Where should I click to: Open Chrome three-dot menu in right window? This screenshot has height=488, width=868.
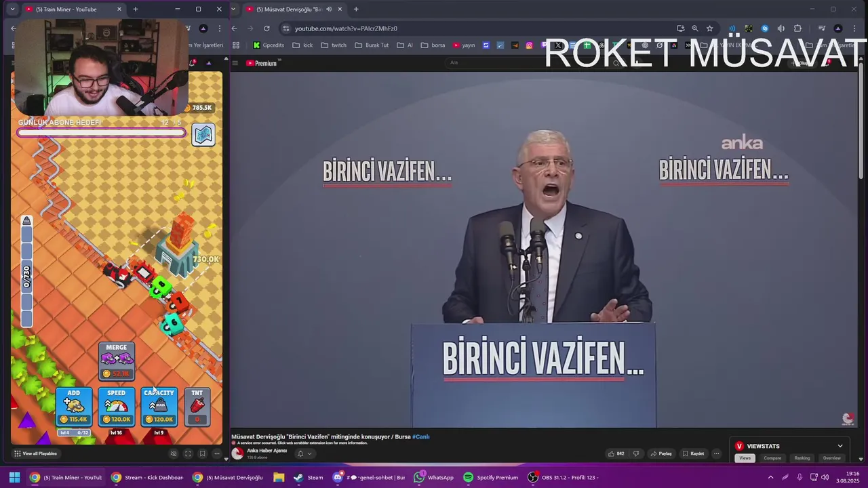coord(854,28)
